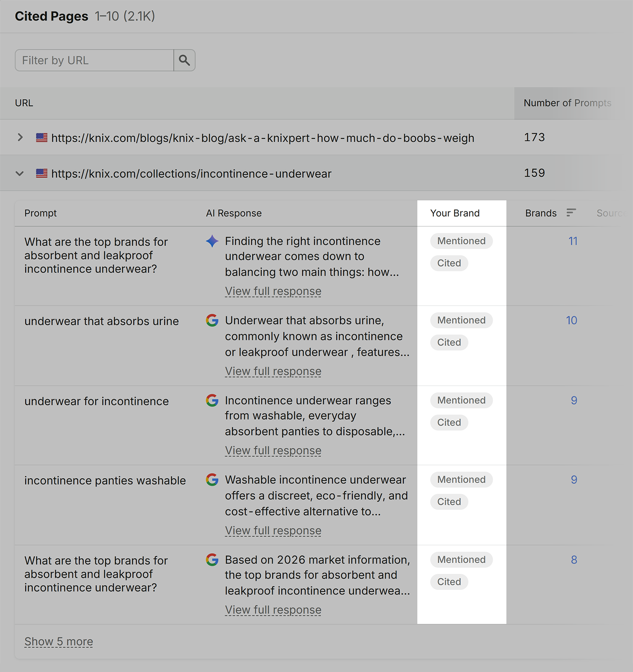Open brands count 10
633x672 pixels.
coord(571,320)
